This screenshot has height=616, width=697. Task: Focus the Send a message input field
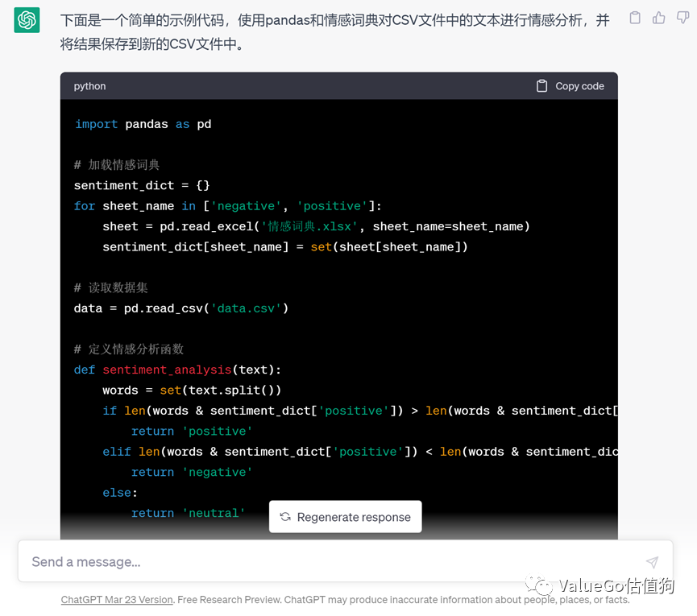(x=322, y=562)
